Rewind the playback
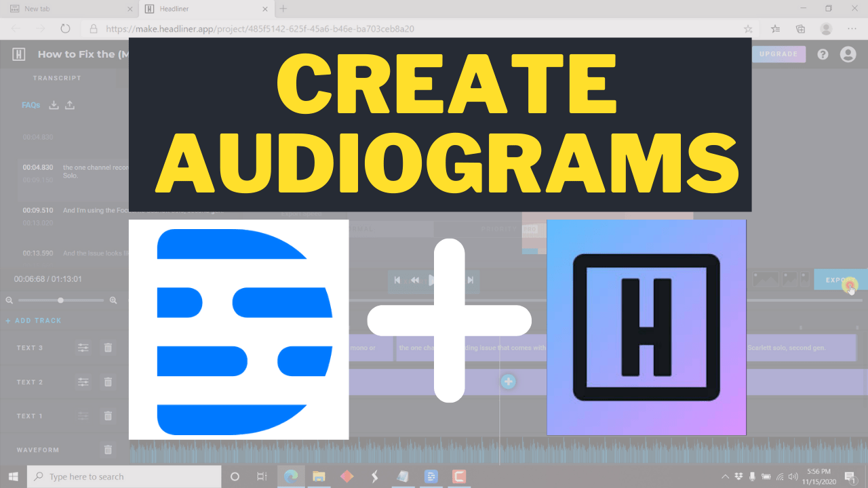 [x=415, y=280]
